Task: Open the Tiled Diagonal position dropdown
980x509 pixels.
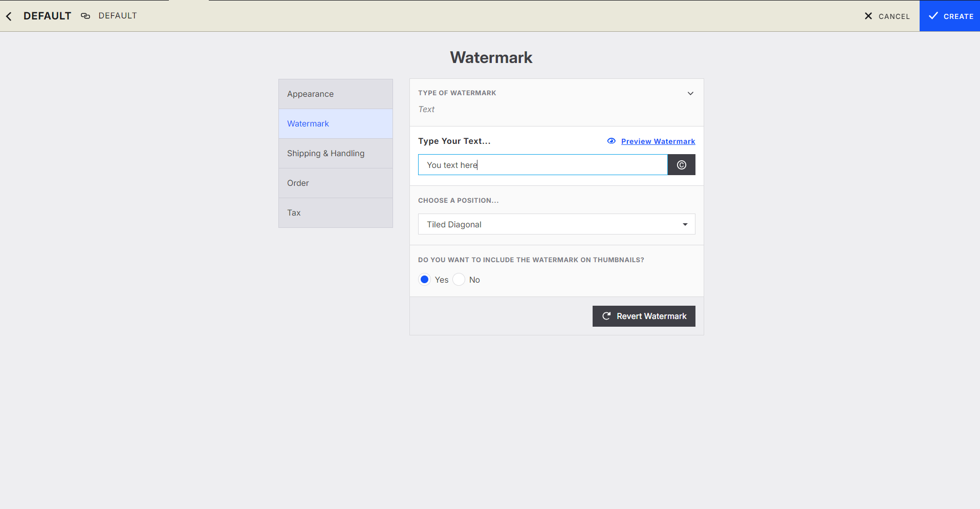Action: click(556, 224)
